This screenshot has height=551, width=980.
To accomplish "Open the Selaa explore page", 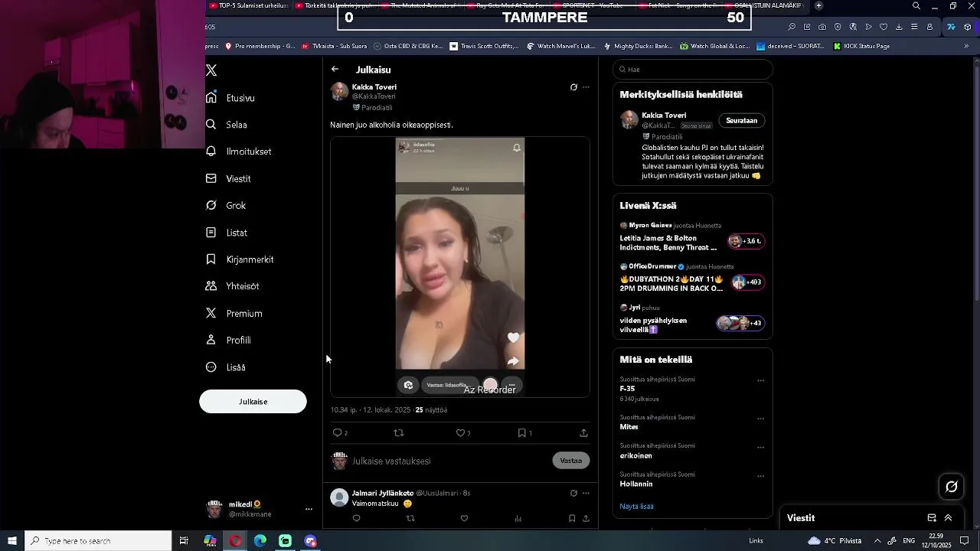I will 227,125.
